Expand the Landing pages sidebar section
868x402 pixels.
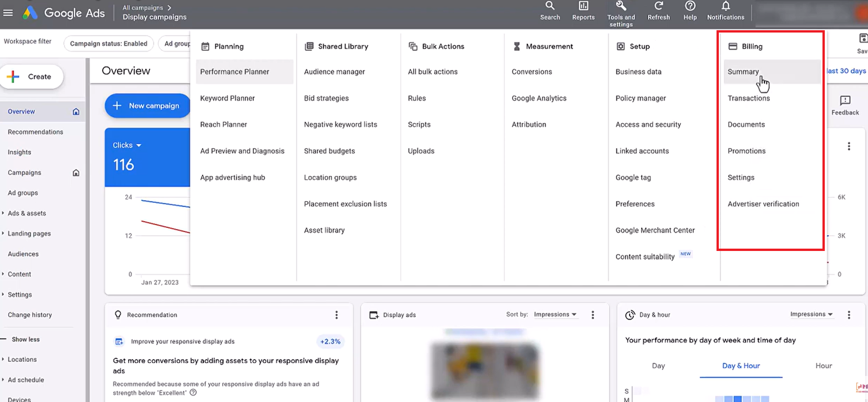(x=3, y=233)
